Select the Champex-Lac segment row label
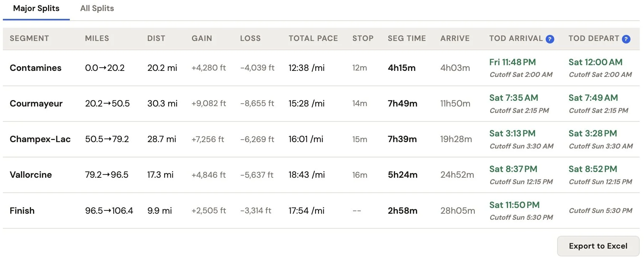 (40, 139)
